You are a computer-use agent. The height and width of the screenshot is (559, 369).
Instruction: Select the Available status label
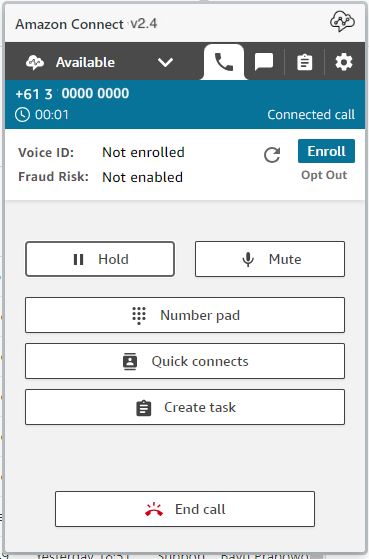[85, 62]
